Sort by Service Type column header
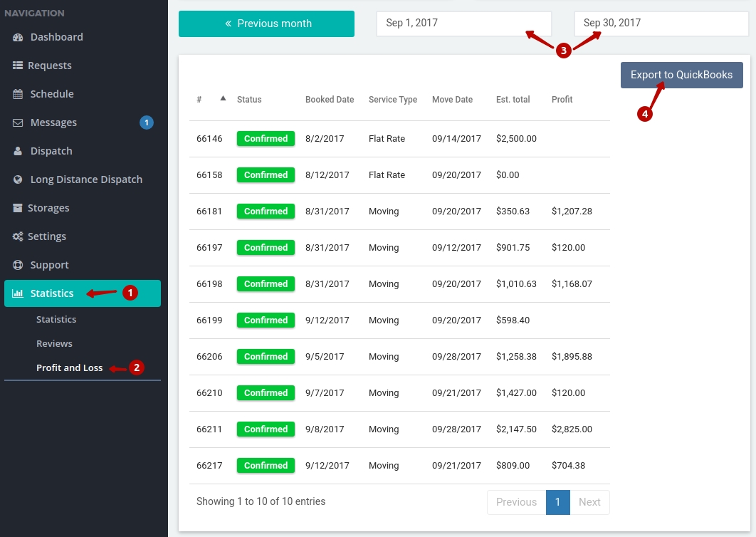Image resolution: width=756 pixels, height=537 pixels. point(393,100)
